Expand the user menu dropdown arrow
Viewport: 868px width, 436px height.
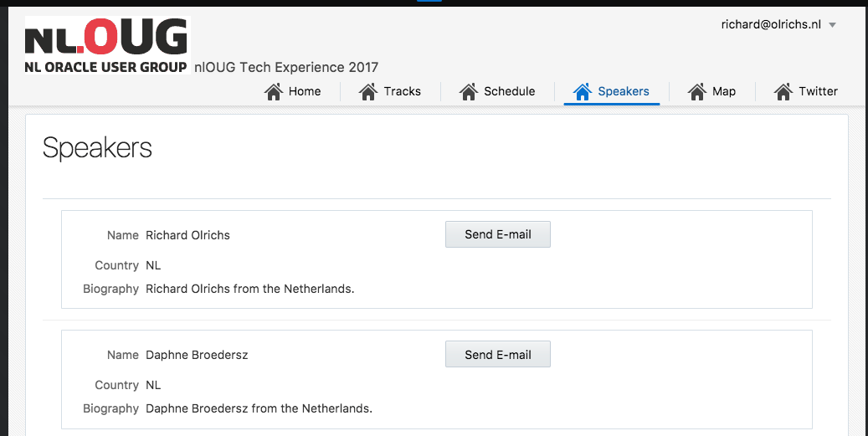832,25
